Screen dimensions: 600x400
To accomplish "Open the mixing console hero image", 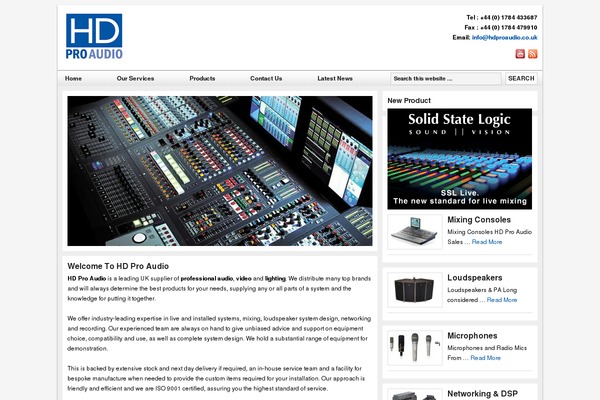I will [220, 171].
